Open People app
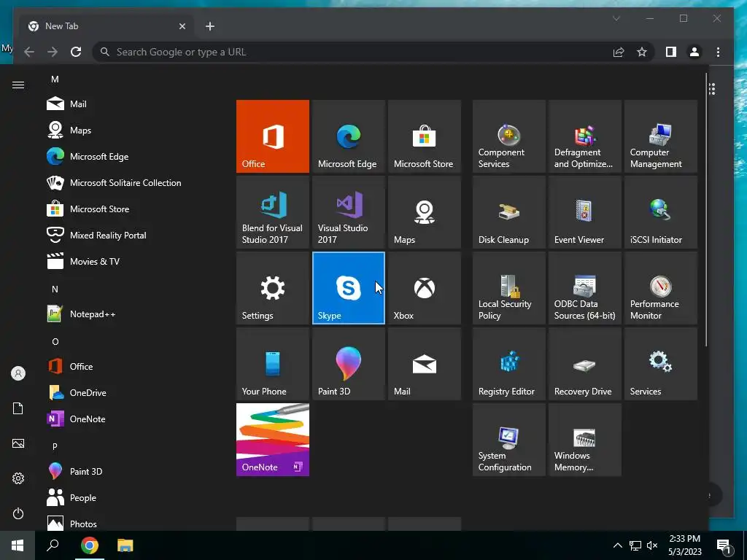 pyautogui.click(x=133, y=497)
